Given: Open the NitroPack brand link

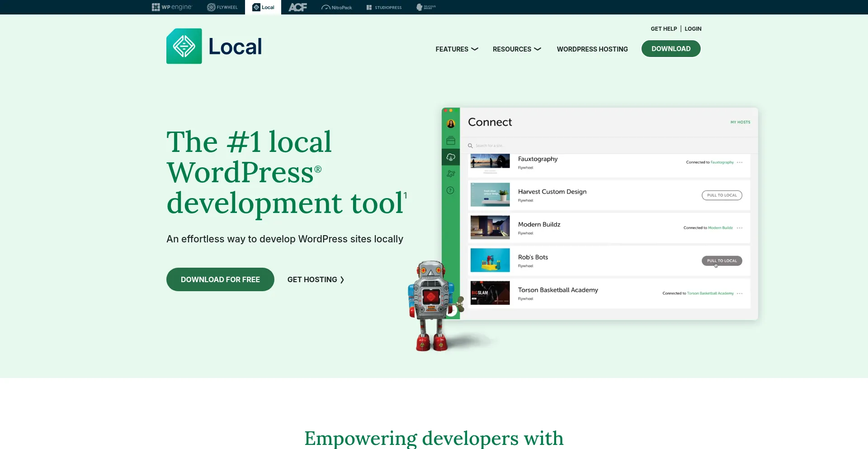Looking at the screenshot, I should click(336, 7).
